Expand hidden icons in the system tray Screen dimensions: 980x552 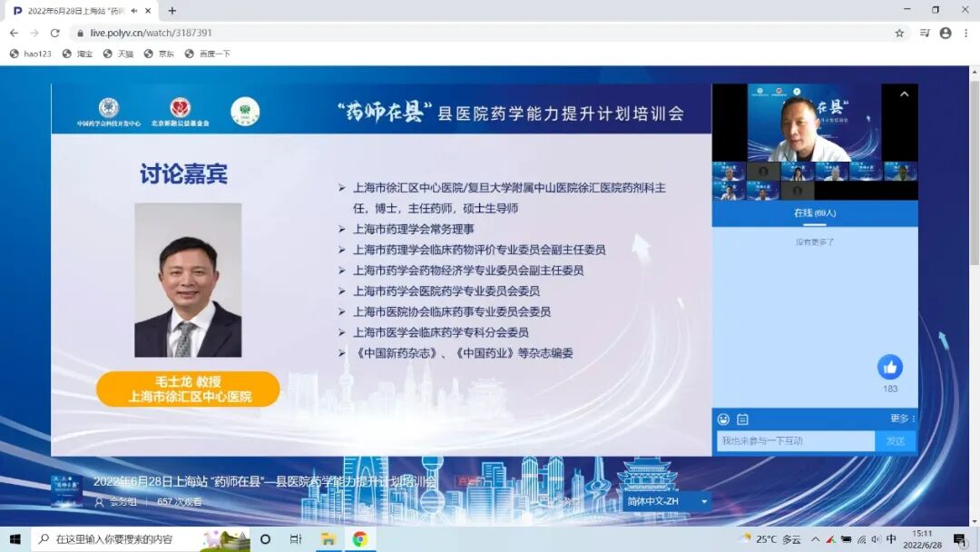(x=815, y=537)
